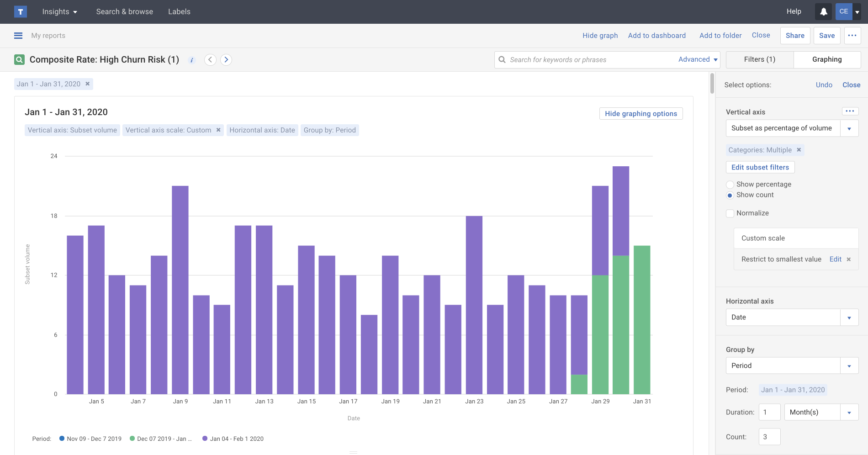
Task: Click the green search icon beside the report title
Action: 19,59
